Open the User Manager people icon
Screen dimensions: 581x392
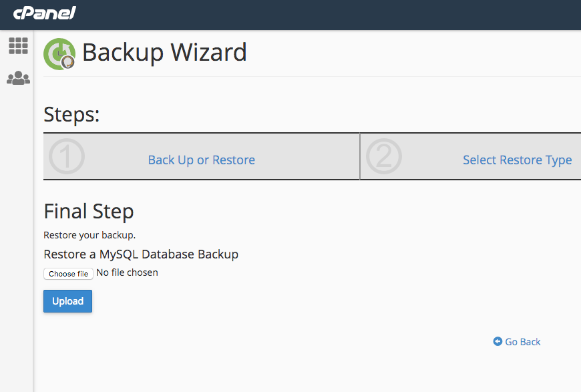click(18, 78)
